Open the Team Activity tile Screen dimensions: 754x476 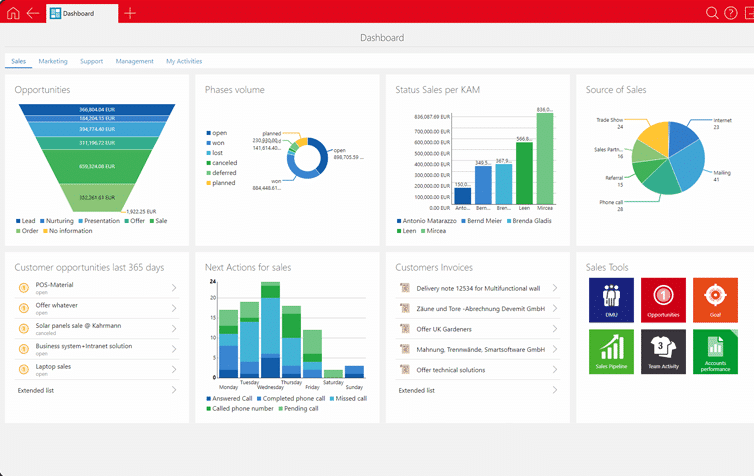click(x=662, y=352)
